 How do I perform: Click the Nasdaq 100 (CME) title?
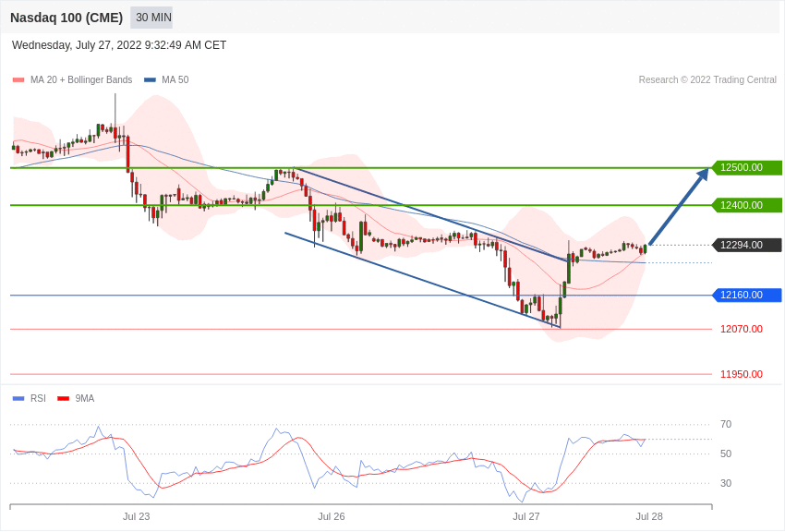pyautogui.click(x=66, y=18)
